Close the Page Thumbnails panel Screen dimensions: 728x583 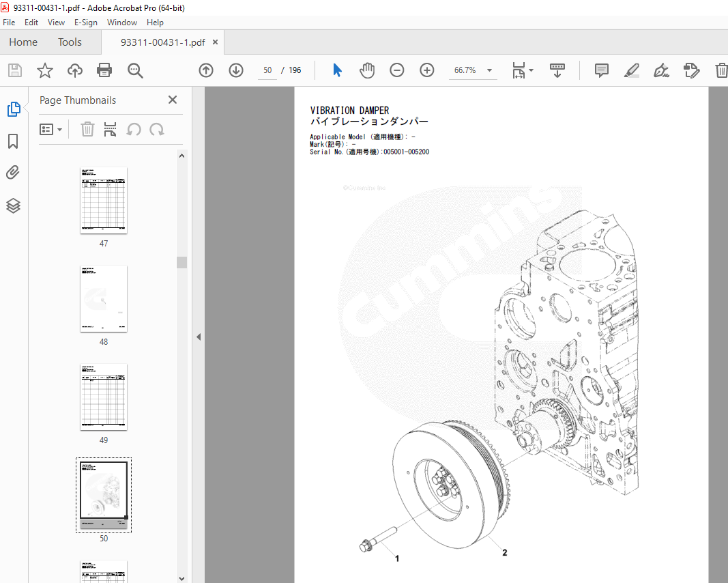point(173,100)
